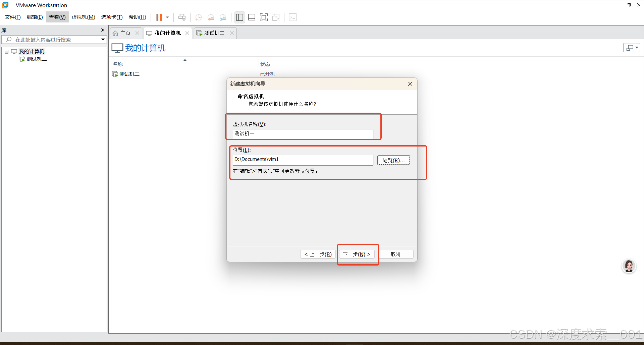Open the 虚拟机(M) menu

(x=84, y=17)
